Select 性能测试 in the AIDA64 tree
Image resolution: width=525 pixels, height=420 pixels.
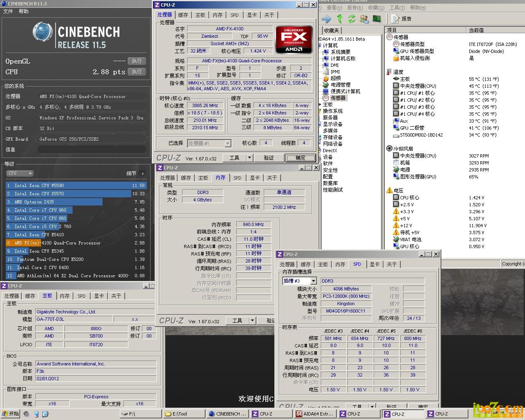coord(333,190)
